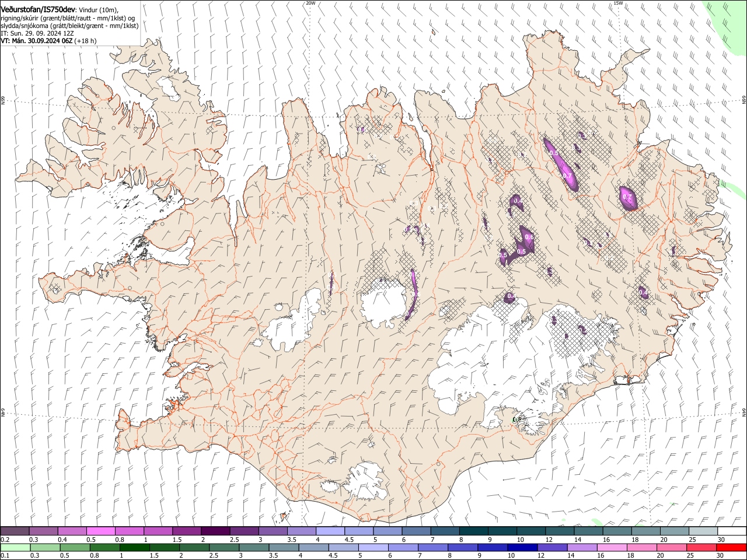747x560 pixels.
Task: Pick the teal swatch between 12 and 14, upper scale
Action: point(560,531)
